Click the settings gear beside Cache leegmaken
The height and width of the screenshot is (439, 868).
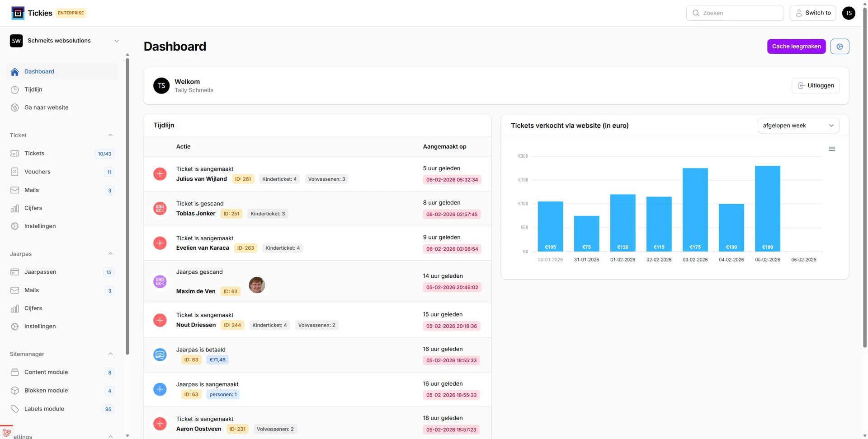coord(840,46)
